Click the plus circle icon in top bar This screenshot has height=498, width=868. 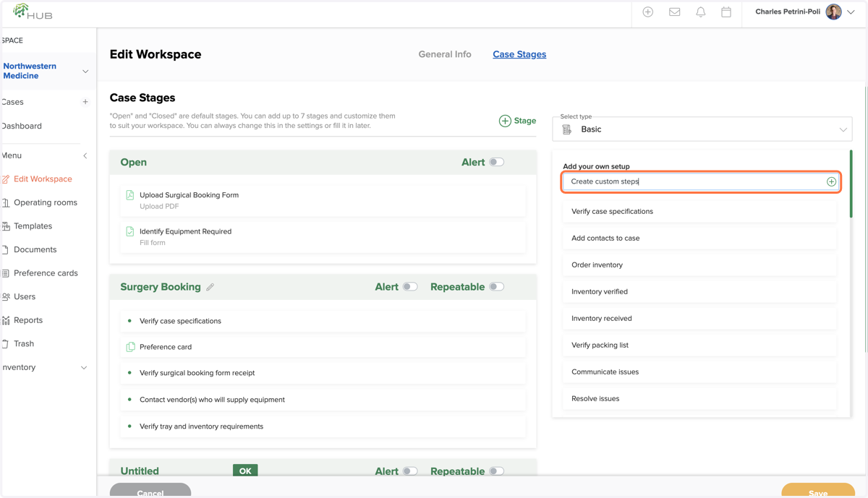click(648, 12)
